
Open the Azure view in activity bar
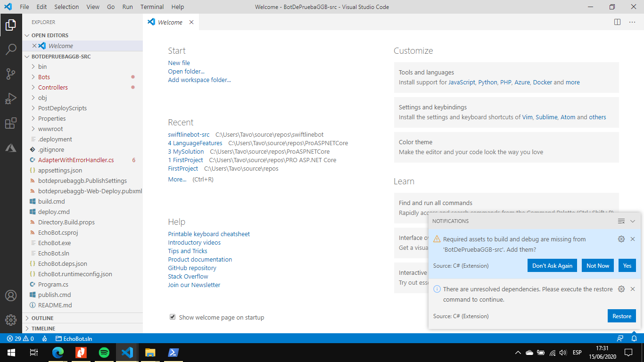11,148
